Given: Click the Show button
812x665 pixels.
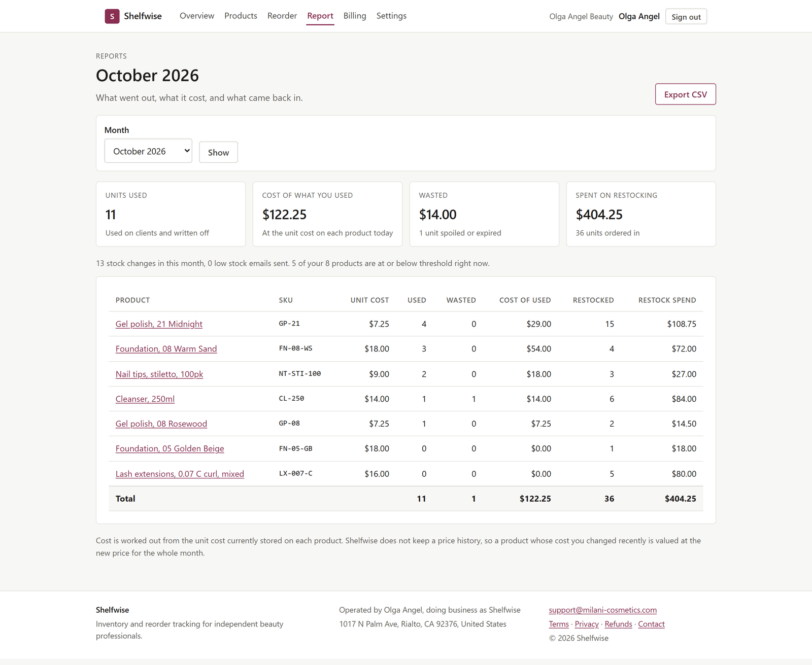Looking at the screenshot, I should [x=218, y=152].
